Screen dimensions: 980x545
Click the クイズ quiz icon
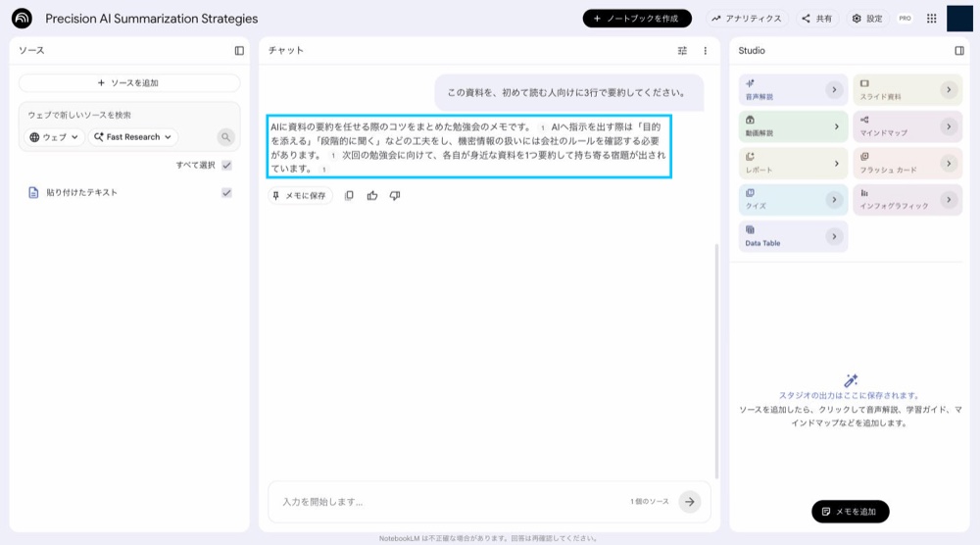pyautogui.click(x=750, y=192)
